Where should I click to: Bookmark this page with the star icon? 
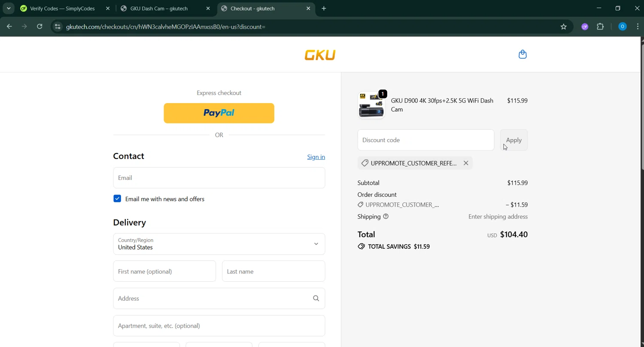564,27
